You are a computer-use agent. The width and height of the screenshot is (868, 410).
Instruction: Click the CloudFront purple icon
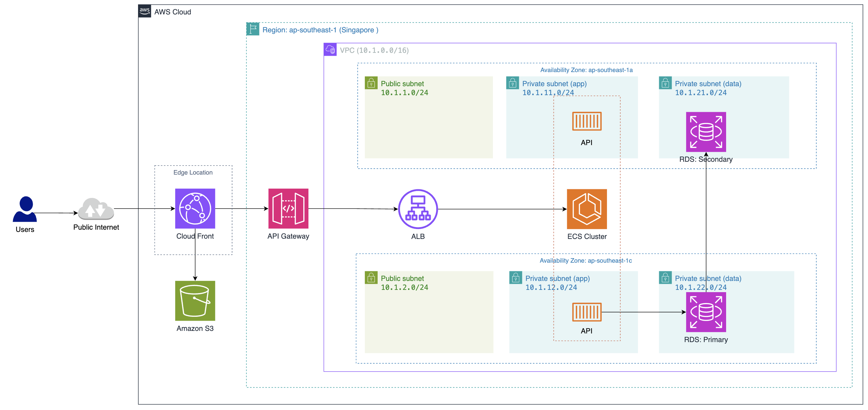tap(195, 209)
